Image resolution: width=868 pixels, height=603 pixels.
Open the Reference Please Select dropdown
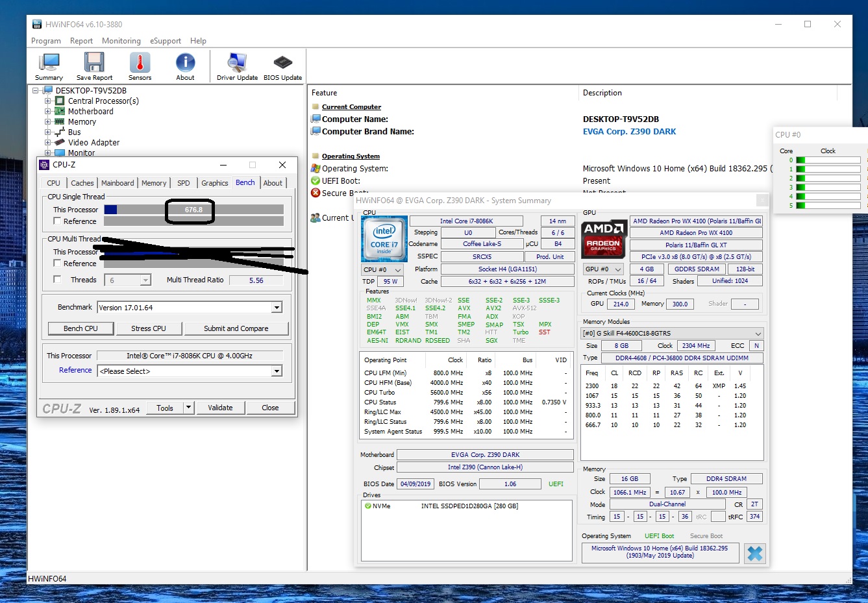[x=277, y=371]
